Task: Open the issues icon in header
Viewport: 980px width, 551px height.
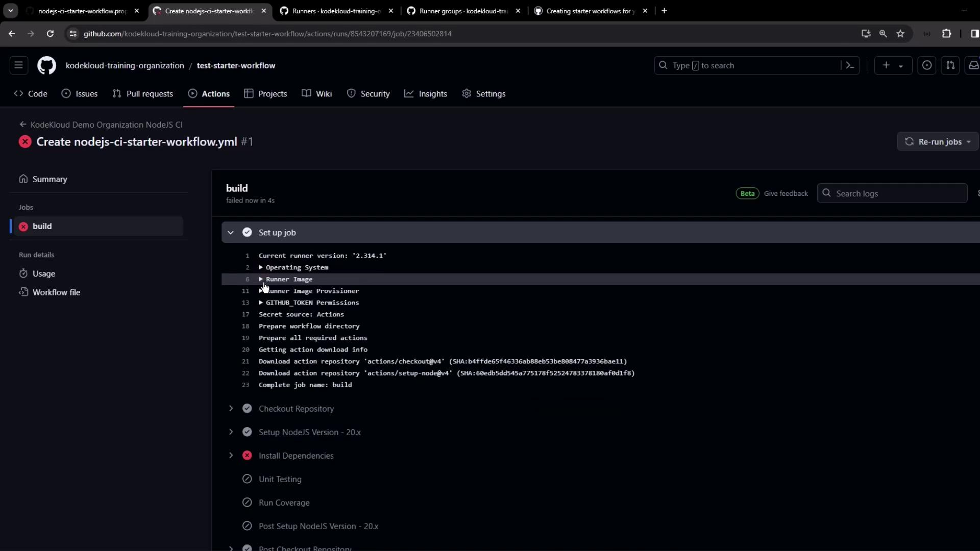Action: pyautogui.click(x=927, y=65)
